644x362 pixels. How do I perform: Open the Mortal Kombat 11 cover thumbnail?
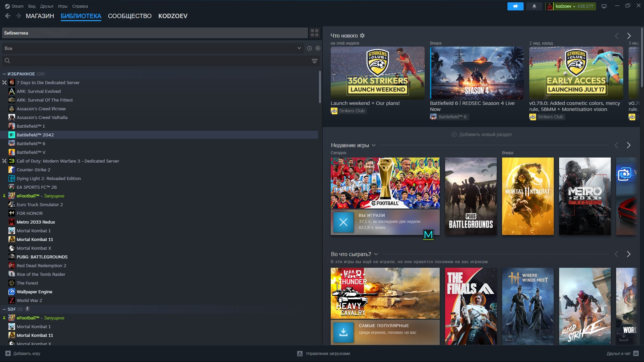pos(528,196)
